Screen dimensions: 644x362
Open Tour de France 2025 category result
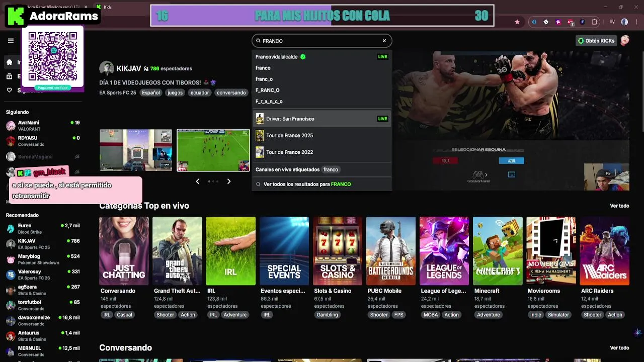pos(321,135)
